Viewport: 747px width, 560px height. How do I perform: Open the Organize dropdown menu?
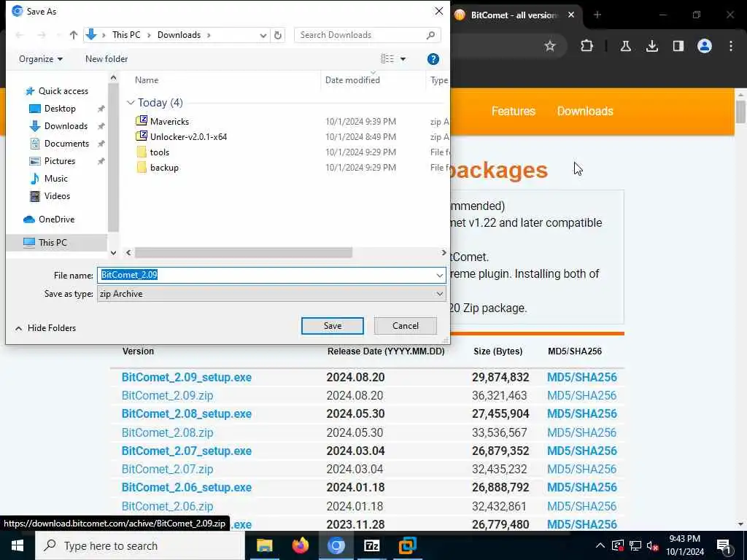click(41, 59)
